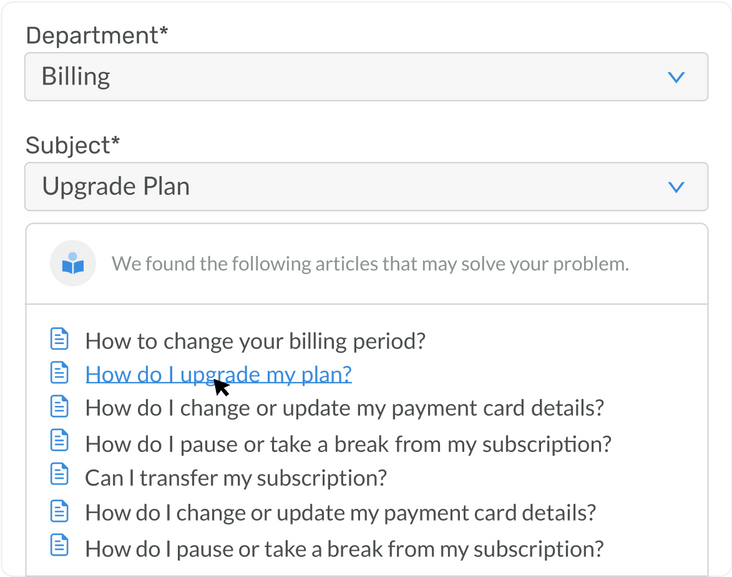732x577 pixels.
Task: Open the "How do I upgrade my plan?" link
Action: pos(218,375)
